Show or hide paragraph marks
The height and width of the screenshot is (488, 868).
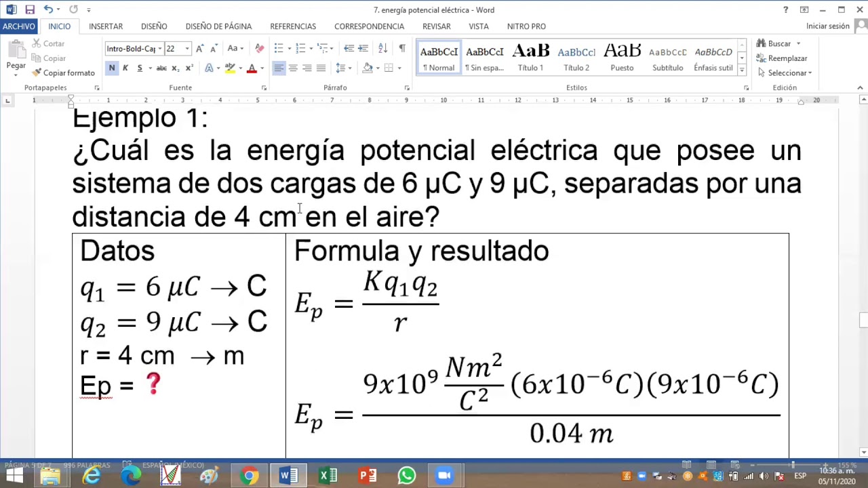402,48
